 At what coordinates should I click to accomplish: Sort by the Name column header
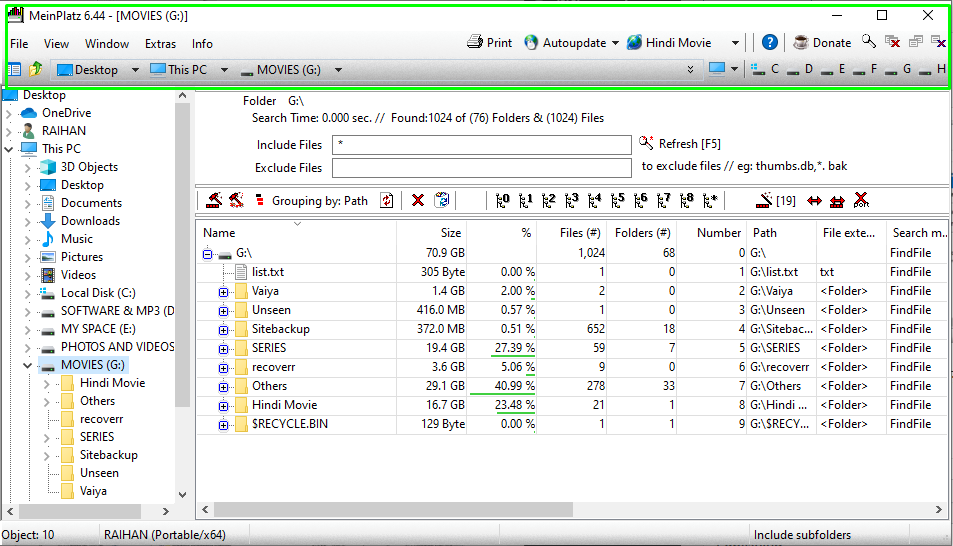pos(297,233)
